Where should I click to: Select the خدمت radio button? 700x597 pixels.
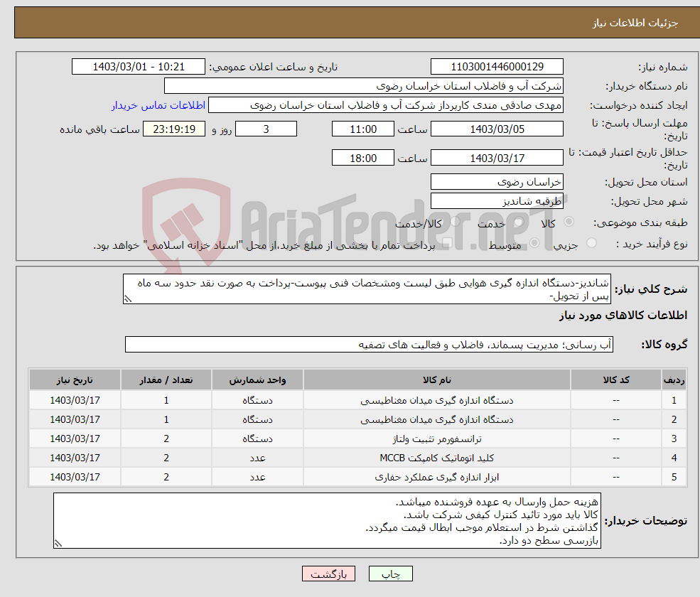tap(518, 222)
